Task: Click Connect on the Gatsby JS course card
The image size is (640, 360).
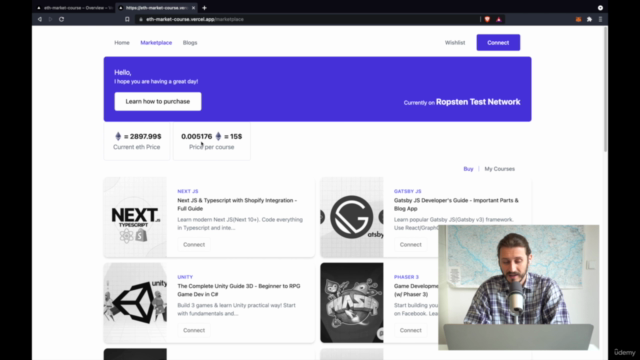Action: (410, 244)
